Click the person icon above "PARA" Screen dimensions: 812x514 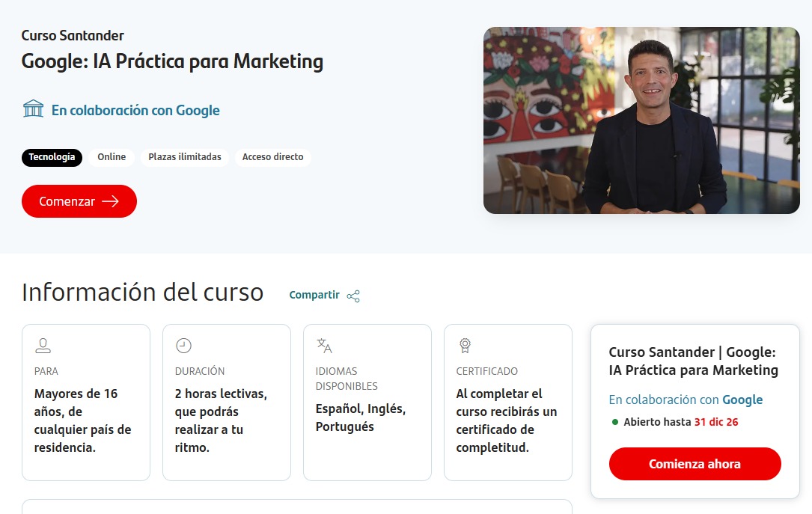coord(43,345)
